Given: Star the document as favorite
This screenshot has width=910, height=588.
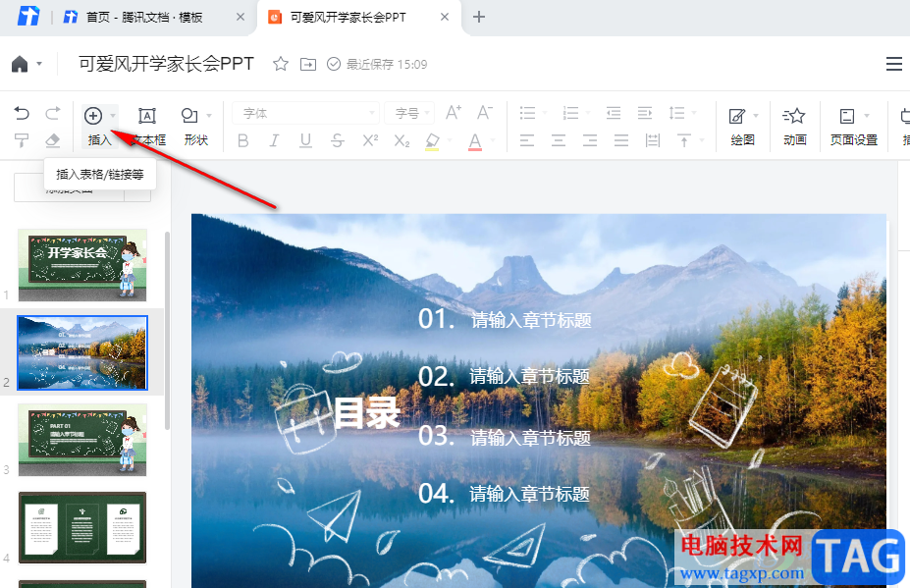Looking at the screenshot, I should pyautogui.click(x=281, y=64).
